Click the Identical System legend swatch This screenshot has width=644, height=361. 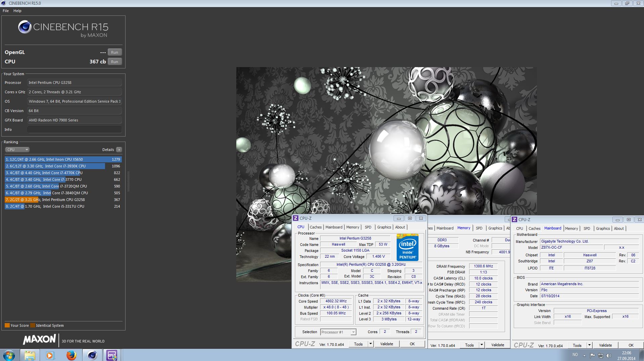coord(33,325)
